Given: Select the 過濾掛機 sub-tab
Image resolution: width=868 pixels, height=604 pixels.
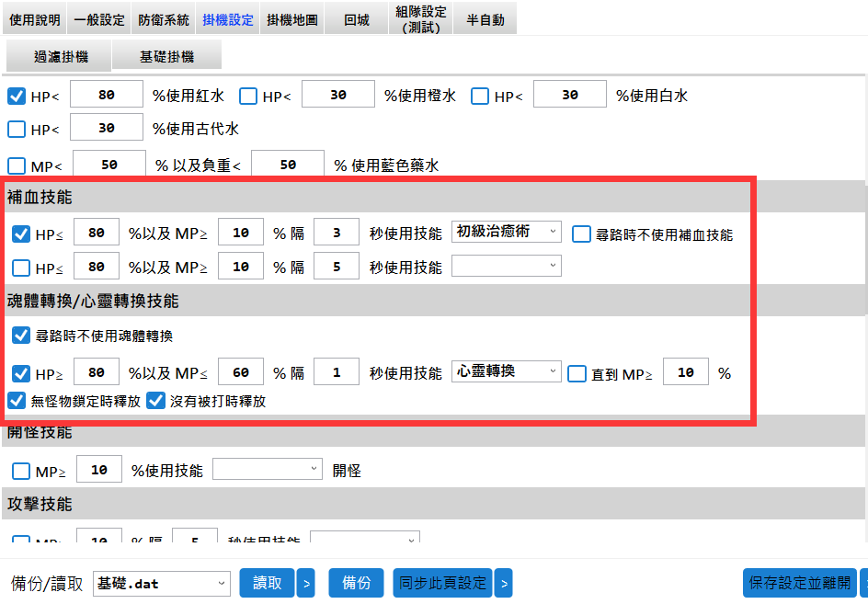Looking at the screenshot, I should tap(61, 56).
